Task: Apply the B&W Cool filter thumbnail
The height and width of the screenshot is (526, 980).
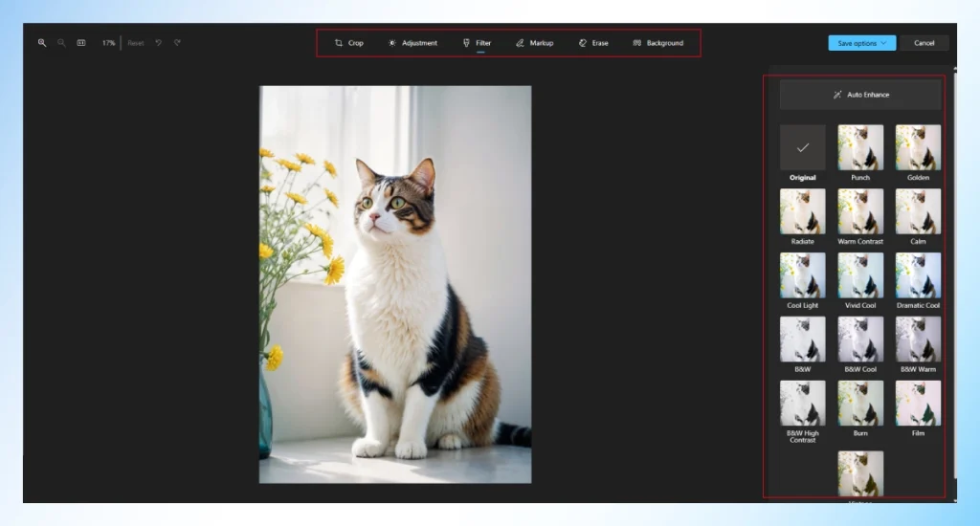Action: coord(860,340)
